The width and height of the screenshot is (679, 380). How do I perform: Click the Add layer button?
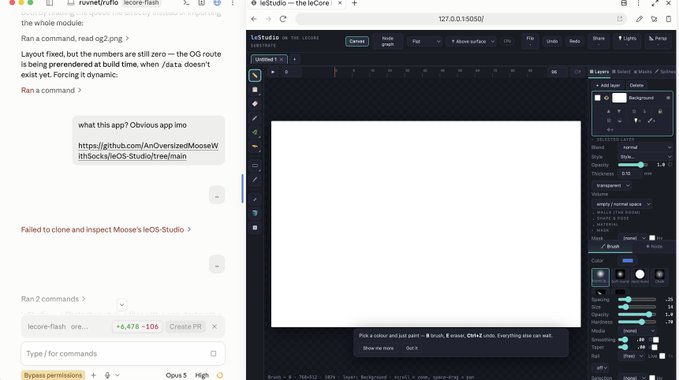pos(608,85)
